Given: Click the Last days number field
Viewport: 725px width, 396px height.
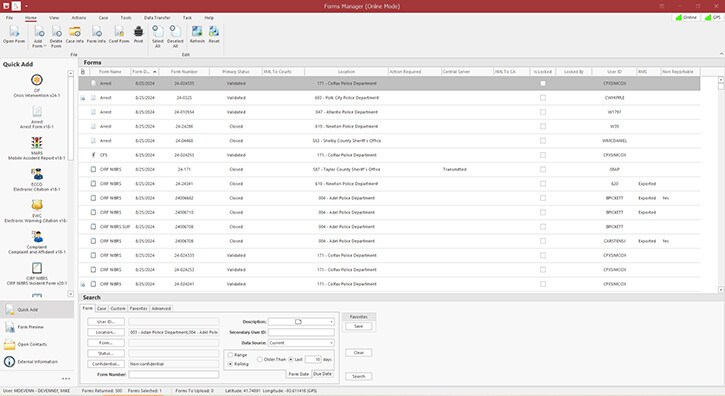Looking at the screenshot, I should coord(313,359).
